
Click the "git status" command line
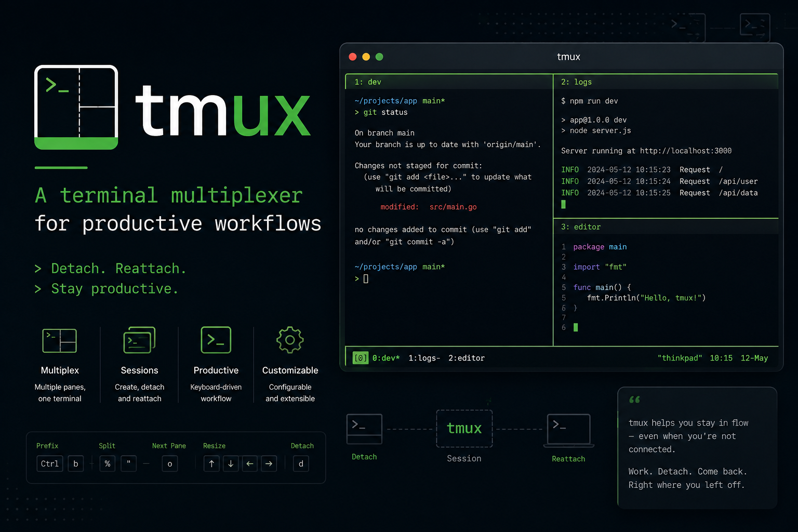pyautogui.click(x=381, y=112)
